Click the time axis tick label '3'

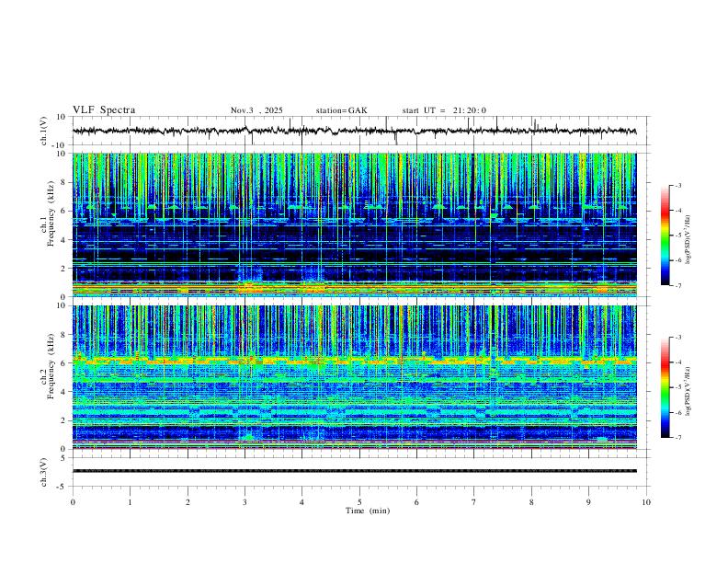click(245, 502)
